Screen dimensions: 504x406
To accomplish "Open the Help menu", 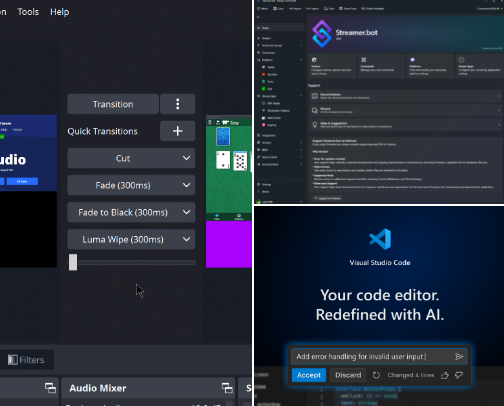I will click(60, 12).
